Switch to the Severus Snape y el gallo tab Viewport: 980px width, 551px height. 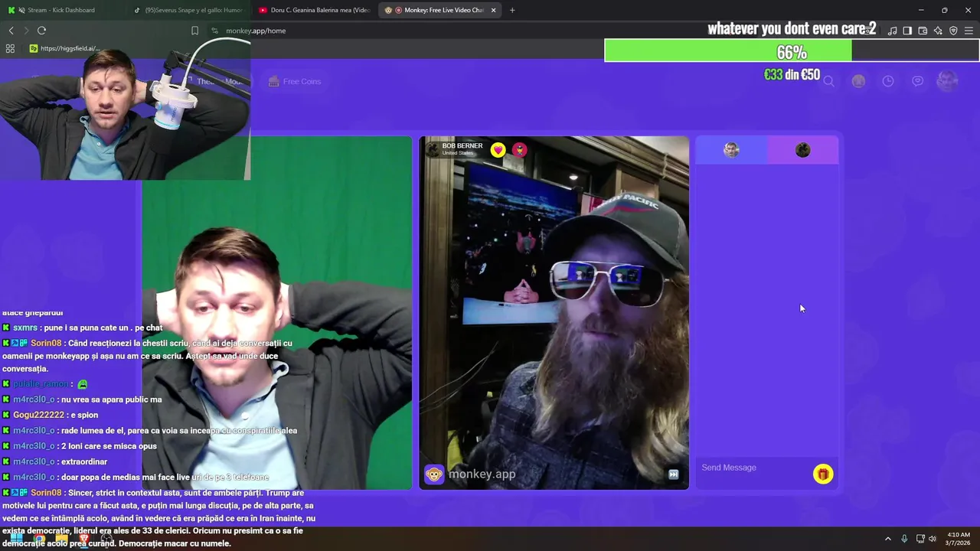click(188, 10)
